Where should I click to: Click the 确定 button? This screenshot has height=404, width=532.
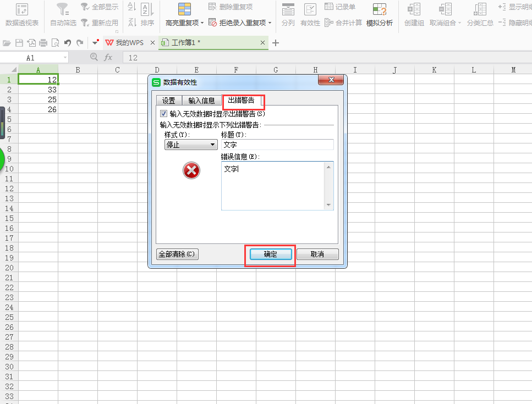pos(270,254)
